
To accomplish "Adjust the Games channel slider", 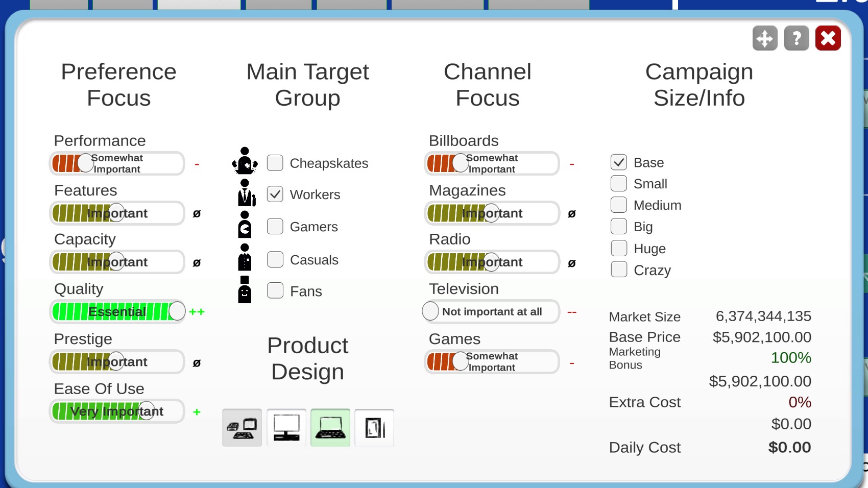I will (x=492, y=361).
